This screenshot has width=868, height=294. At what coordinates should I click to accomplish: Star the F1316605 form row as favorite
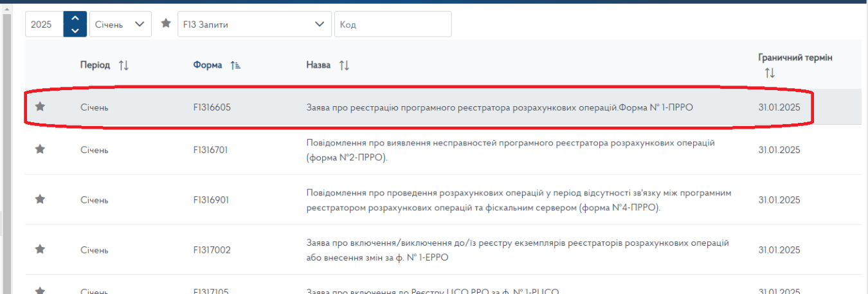[40, 107]
